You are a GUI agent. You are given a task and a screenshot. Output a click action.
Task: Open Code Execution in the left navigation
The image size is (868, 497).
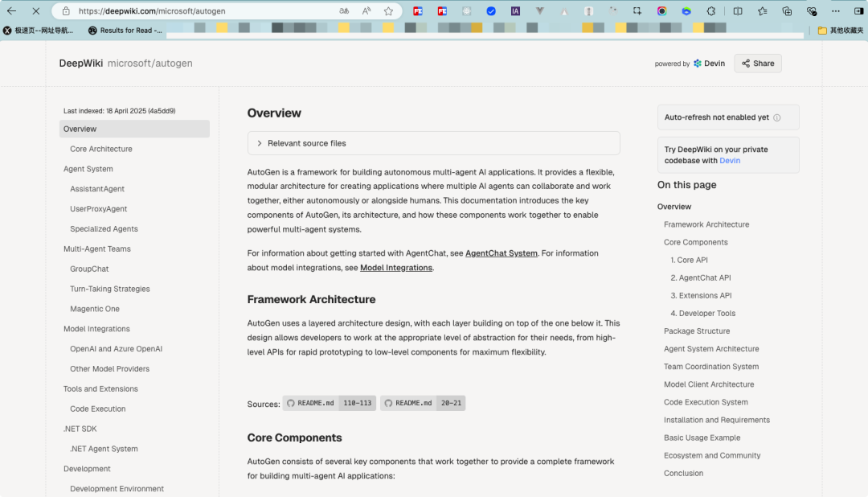[98, 409]
